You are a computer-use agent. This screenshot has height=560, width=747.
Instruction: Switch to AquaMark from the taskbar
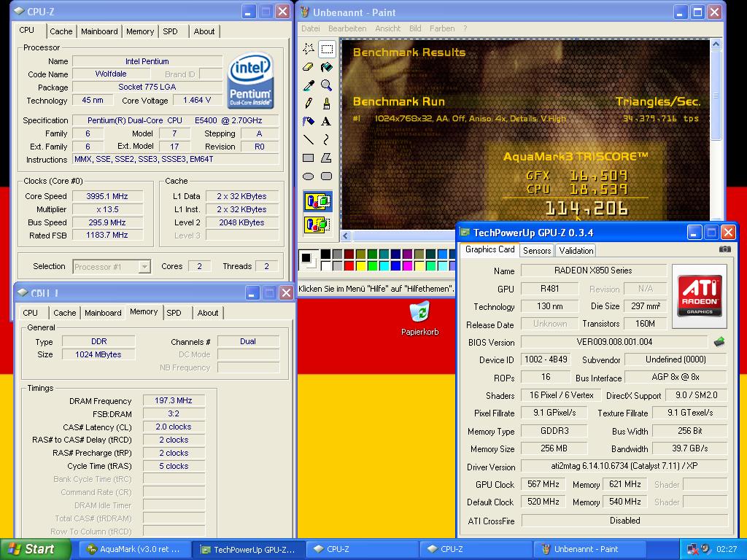pos(133,549)
